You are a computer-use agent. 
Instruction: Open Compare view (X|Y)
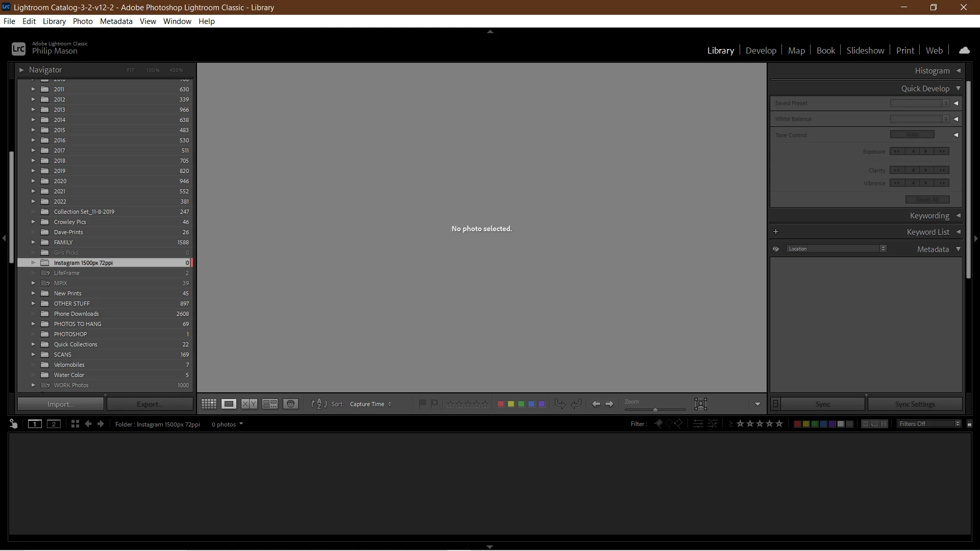(249, 404)
